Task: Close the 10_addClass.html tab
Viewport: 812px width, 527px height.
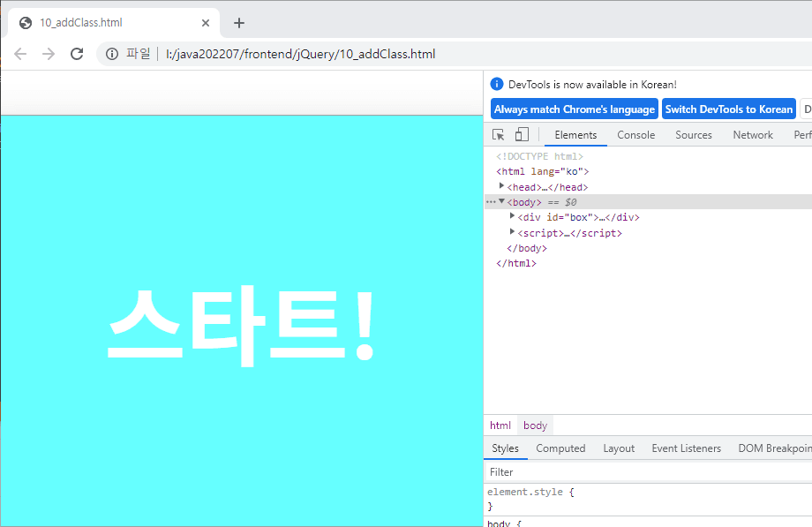Action: (x=206, y=23)
